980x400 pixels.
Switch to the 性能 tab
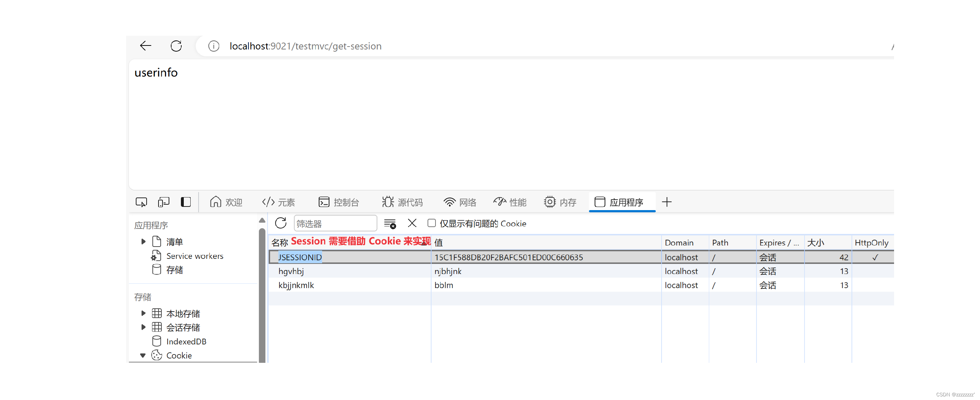(x=510, y=202)
